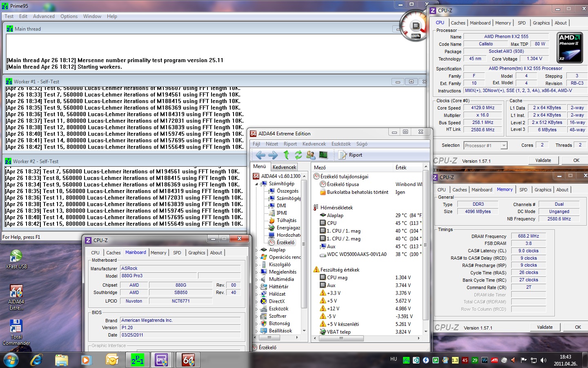Open Windows Explorer folder on taskbar
This screenshot has height=368, width=588.
pos(62,360)
